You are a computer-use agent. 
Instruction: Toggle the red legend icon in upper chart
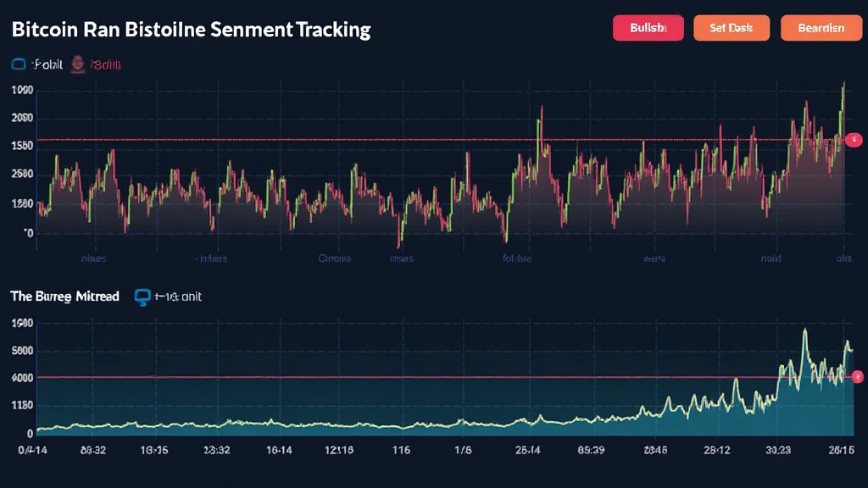(79, 64)
